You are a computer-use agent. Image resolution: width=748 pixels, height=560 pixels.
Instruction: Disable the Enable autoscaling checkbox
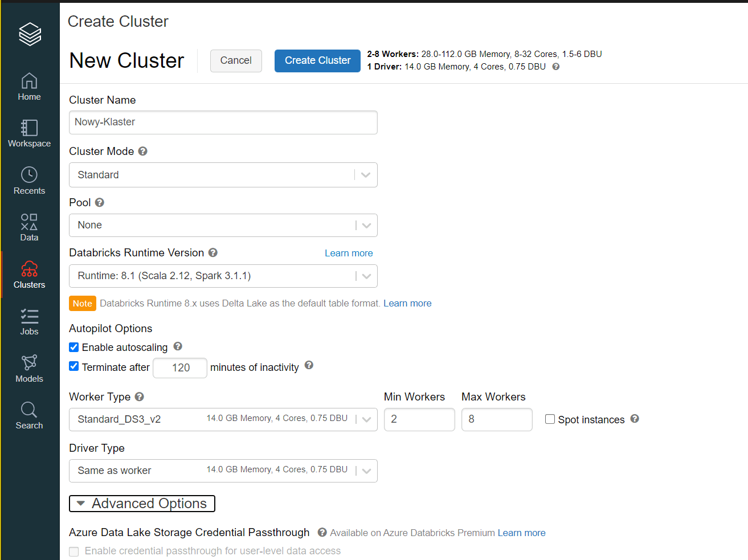73,347
